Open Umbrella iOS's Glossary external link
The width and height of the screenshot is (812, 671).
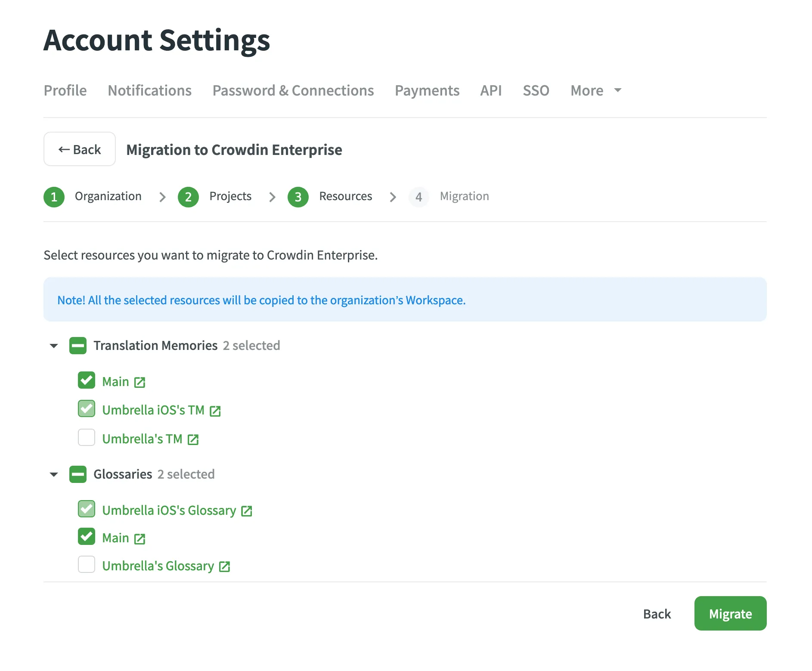point(246,511)
